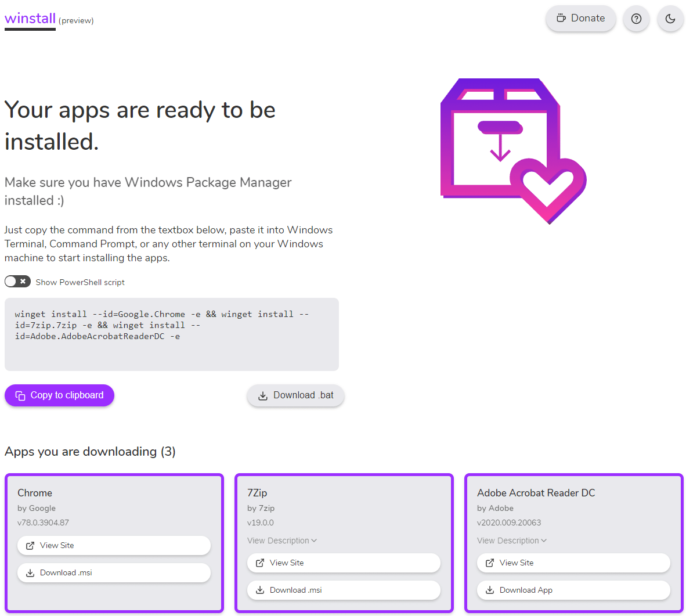
Task: Open View Site for 7Zip
Action: coord(344,563)
